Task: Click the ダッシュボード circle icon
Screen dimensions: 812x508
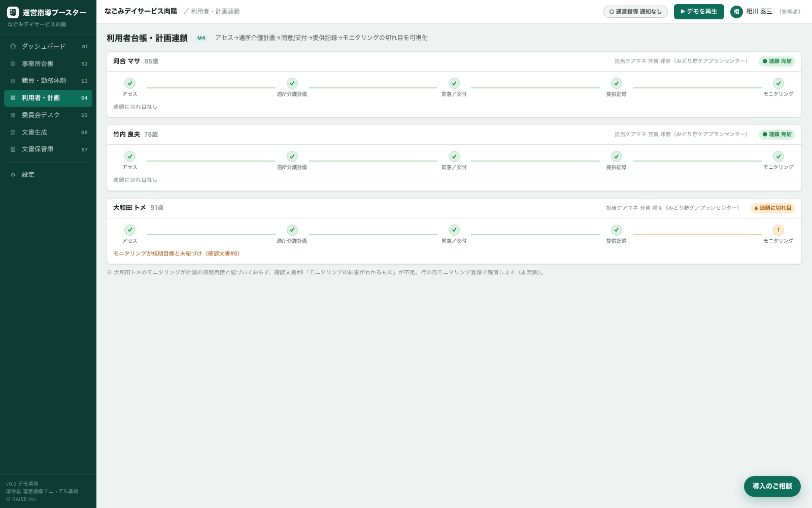Action: (13, 46)
